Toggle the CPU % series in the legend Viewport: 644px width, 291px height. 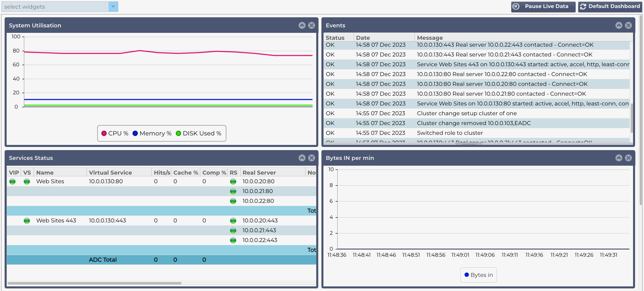[114, 133]
